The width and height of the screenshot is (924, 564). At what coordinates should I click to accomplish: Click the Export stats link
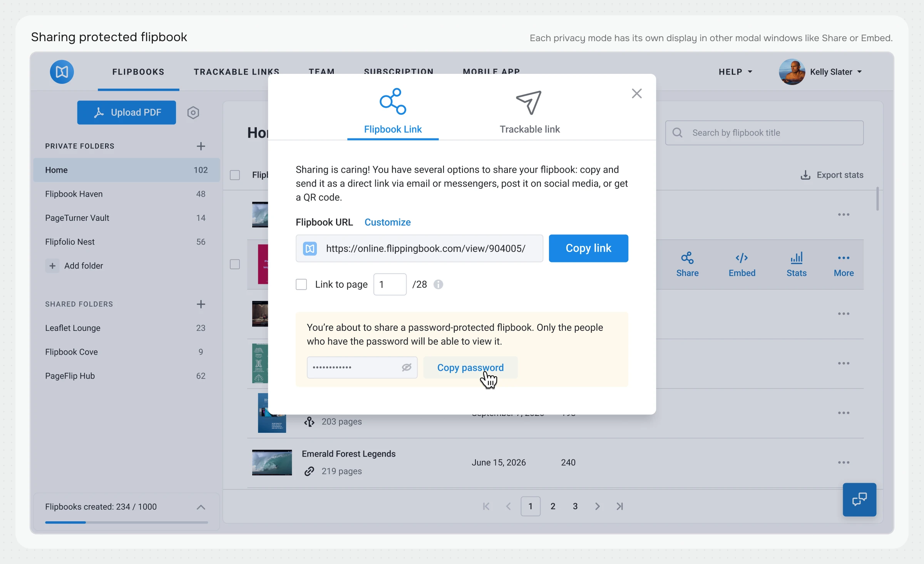(832, 175)
